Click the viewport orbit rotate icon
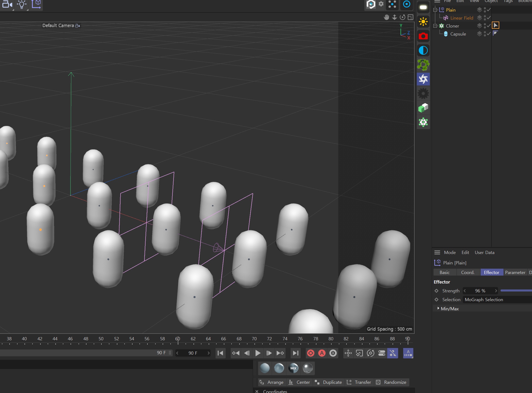This screenshot has height=393, width=532. click(x=402, y=17)
